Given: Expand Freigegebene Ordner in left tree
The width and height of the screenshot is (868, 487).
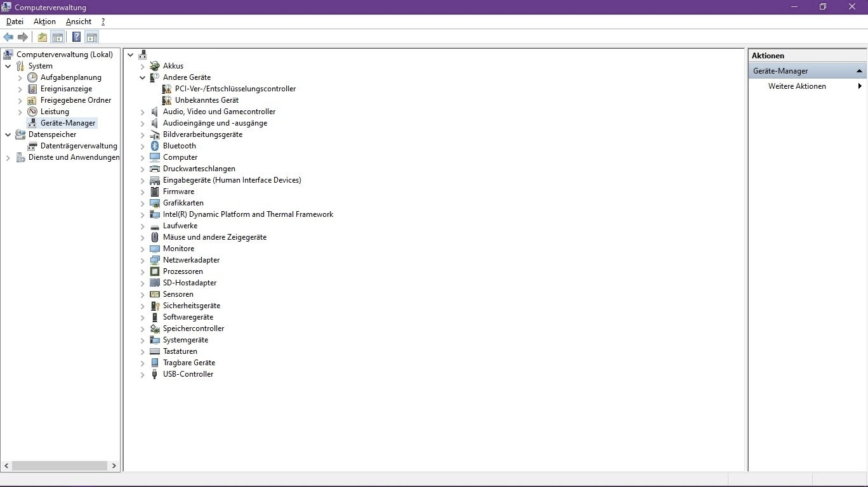Looking at the screenshot, I should tap(20, 100).
